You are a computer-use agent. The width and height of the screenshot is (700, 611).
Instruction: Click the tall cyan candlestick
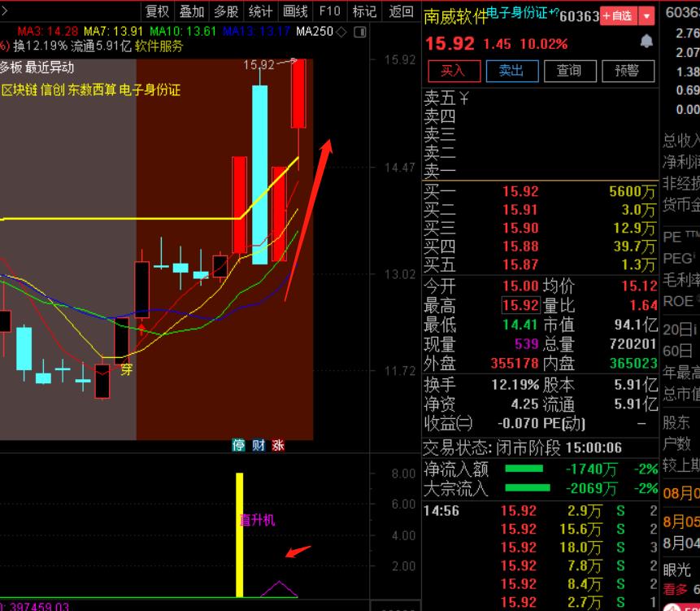(x=260, y=175)
